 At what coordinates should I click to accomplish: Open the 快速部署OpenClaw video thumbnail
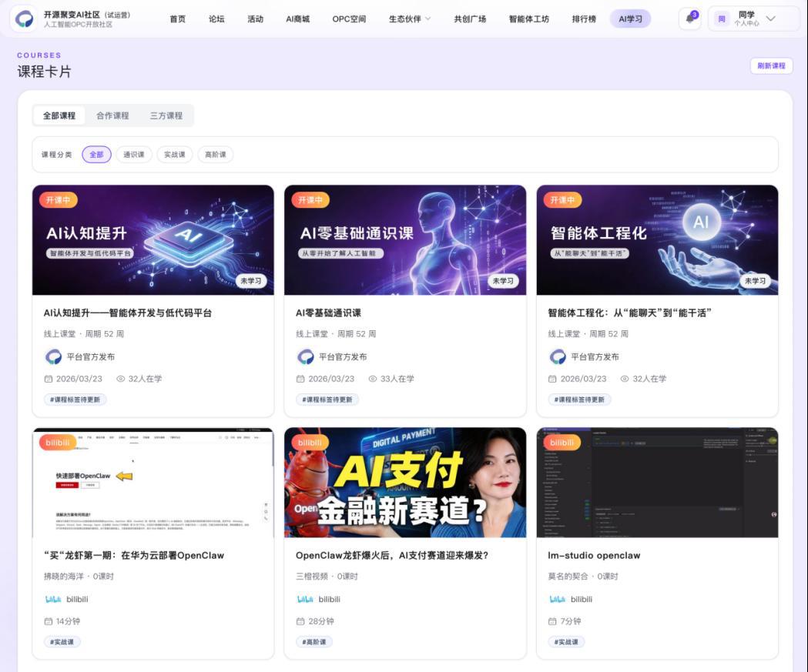click(153, 483)
